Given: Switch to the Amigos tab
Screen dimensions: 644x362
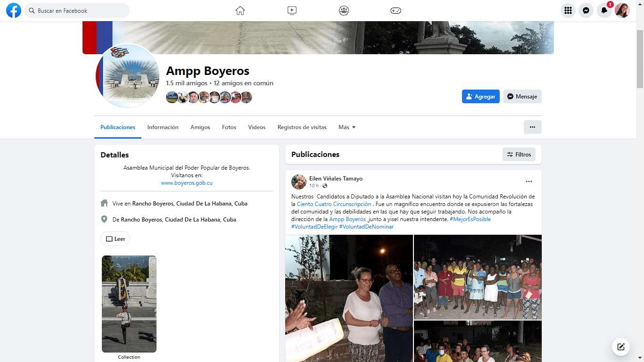Looking at the screenshot, I should [x=200, y=127].
